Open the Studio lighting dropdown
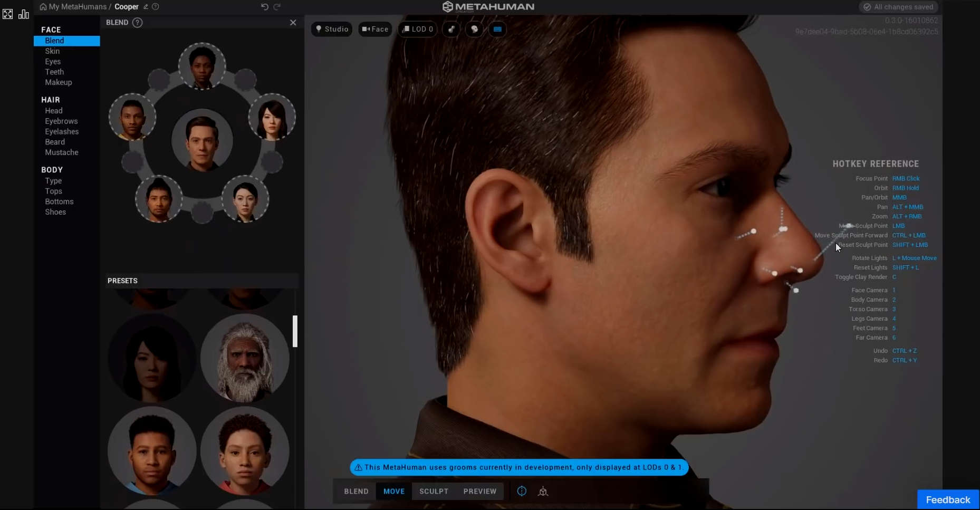 [332, 29]
